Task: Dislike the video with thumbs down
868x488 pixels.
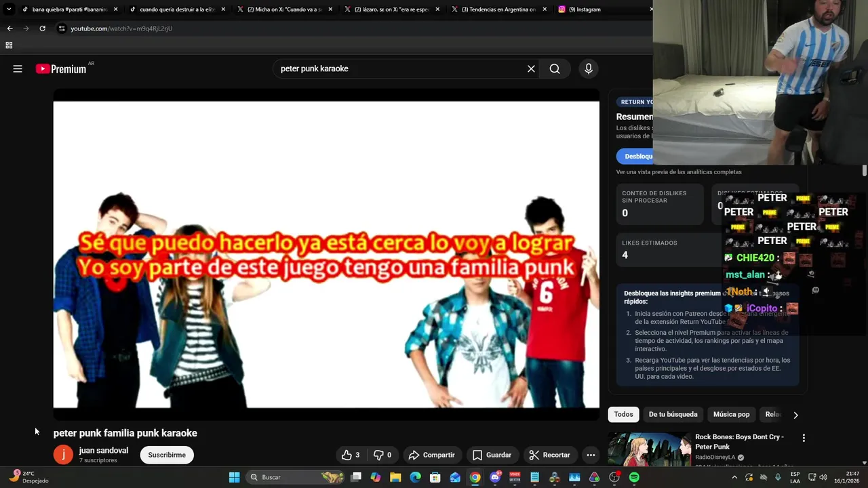Action: tap(382, 455)
